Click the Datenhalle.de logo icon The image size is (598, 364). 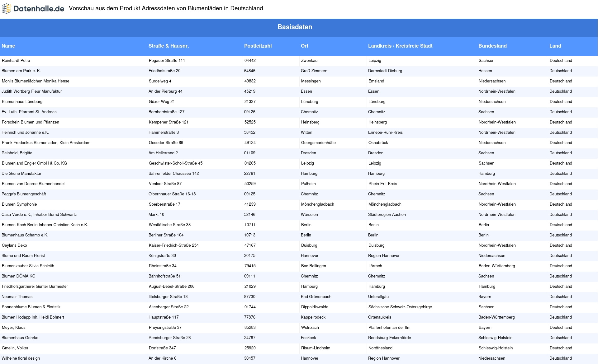coord(7,9)
